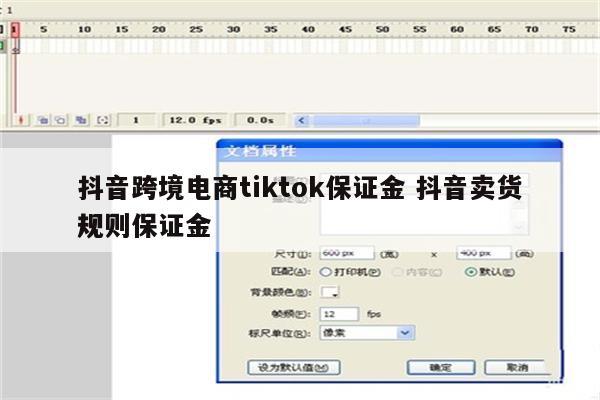Cancel the dialog with 取消

517,367
